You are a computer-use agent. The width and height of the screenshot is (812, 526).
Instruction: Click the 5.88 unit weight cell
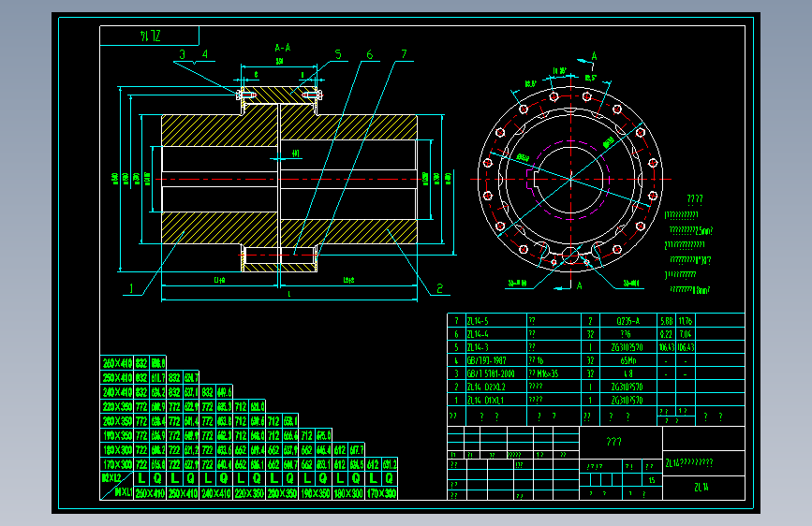(667, 320)
